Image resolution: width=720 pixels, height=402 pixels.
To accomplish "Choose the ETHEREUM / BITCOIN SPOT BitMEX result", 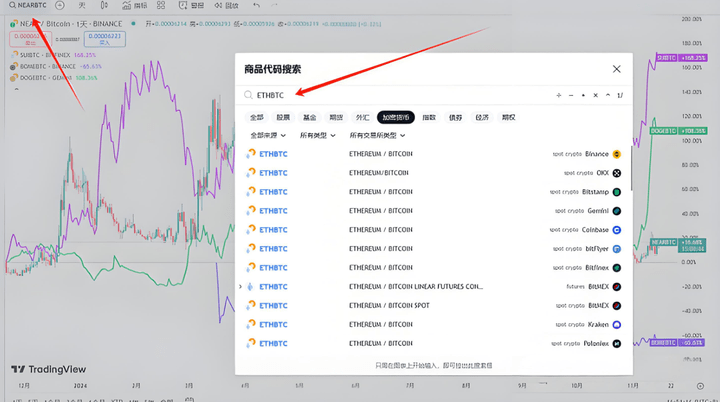I will [433, 306].
